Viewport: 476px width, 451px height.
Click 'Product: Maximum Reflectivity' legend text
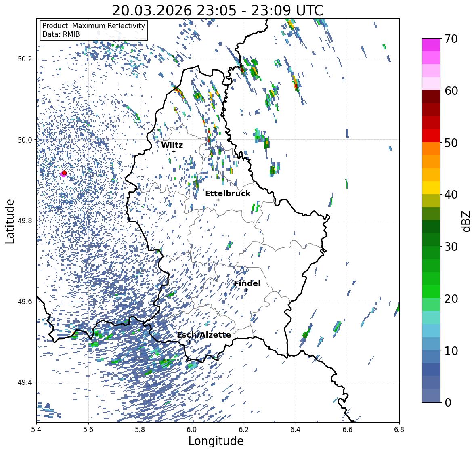tap(94, 26)
